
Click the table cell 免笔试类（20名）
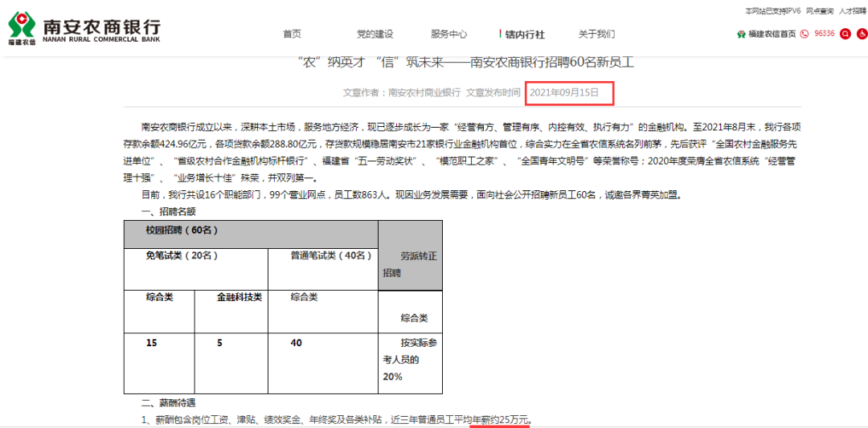coord(195,269)
